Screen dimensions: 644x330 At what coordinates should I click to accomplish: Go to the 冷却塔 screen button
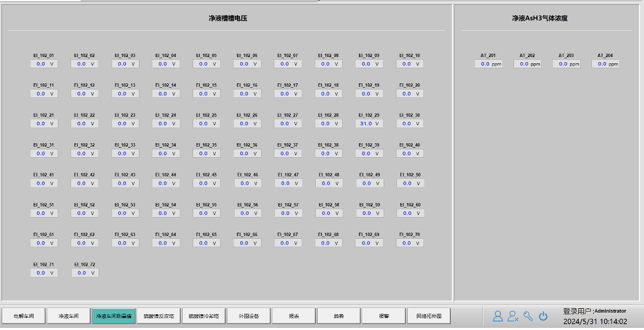203,316
